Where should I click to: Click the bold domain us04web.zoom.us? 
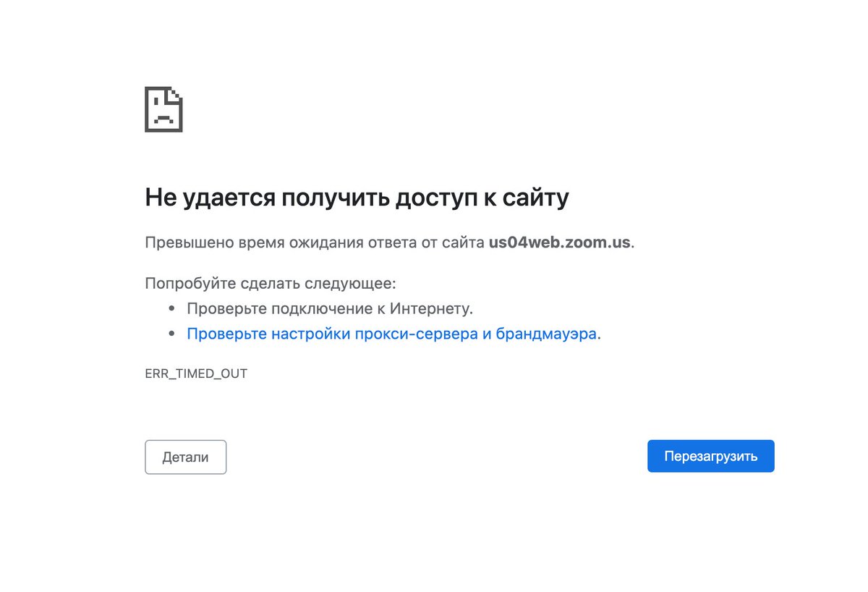[x=557, y=243]
